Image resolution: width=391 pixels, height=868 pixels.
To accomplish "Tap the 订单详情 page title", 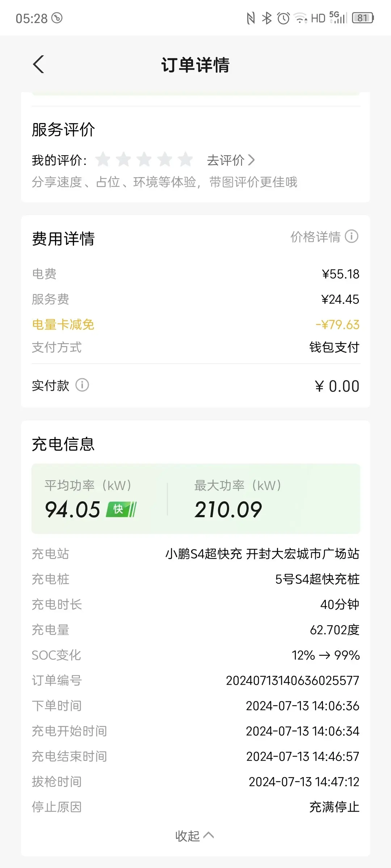I will coord(195,65).
